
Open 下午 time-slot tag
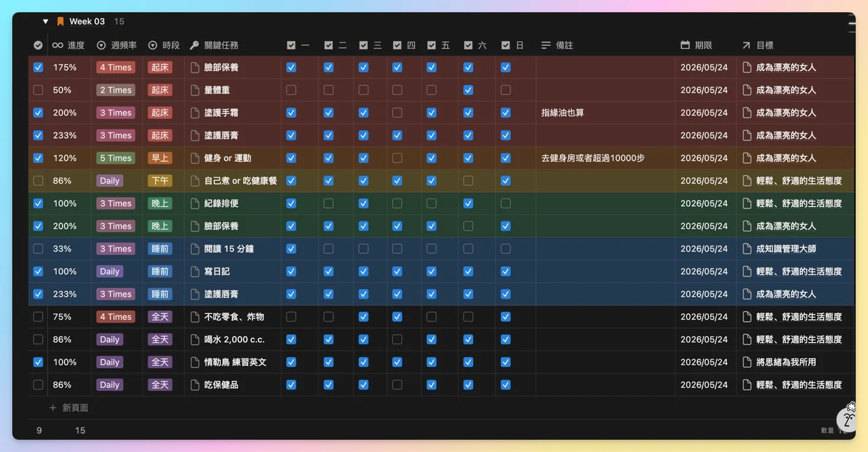coord(160,181)
